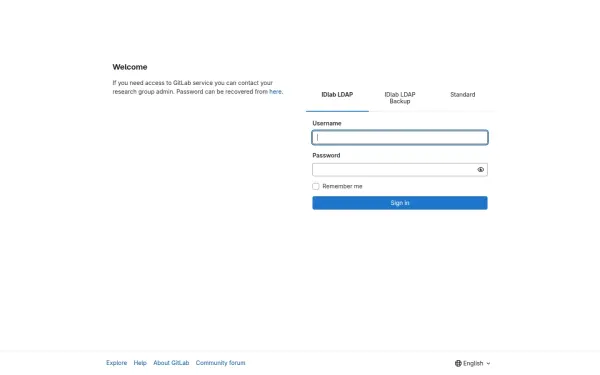Viewport: 600px width, 375px height.
Task: Switch to the IDlab LDAP tab
Action: pyautogui.click(x=337, y=95)
